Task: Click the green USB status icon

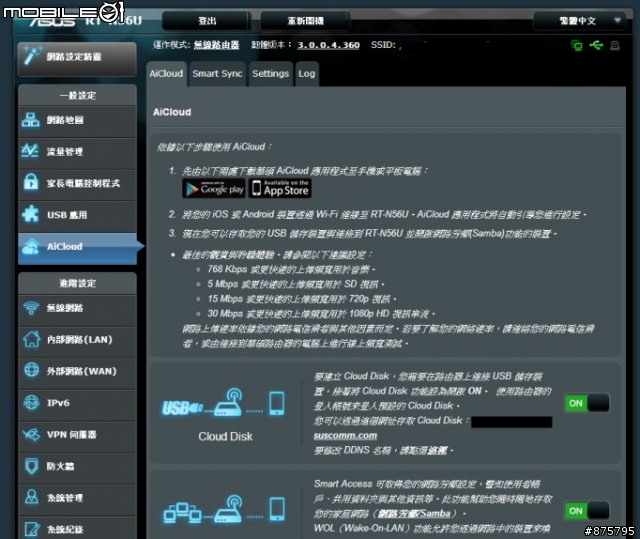Action: [x=596, y=45]
